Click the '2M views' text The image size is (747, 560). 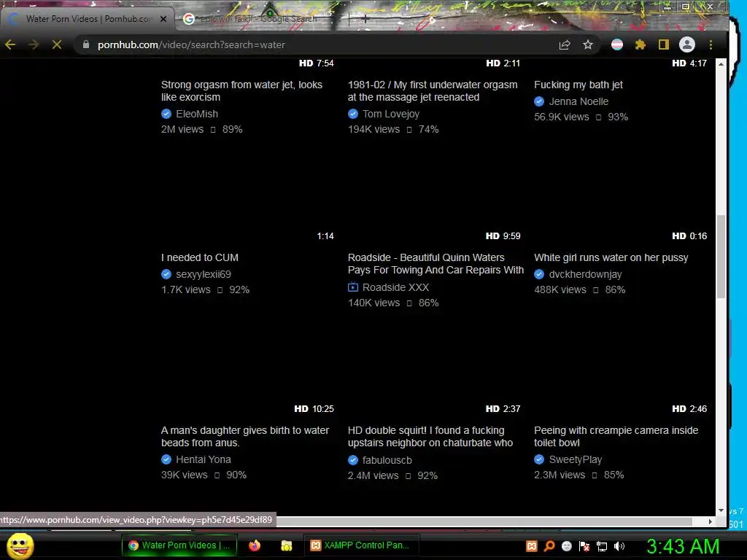pyautogui.click(x=182, y=130)
